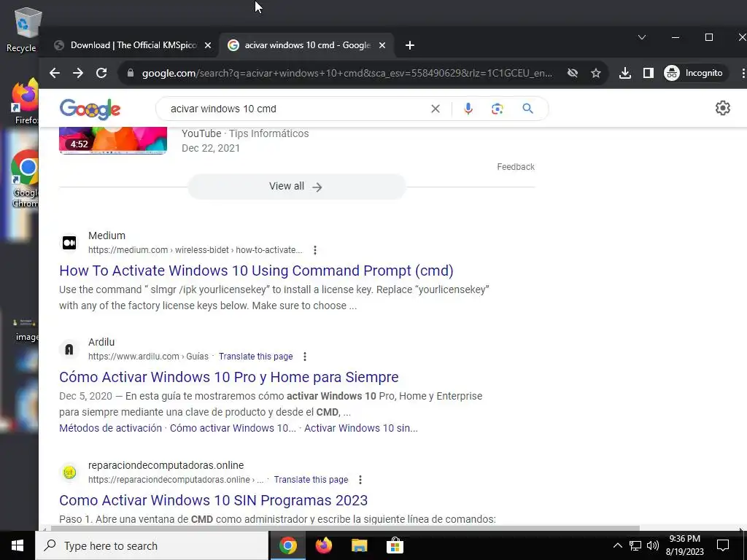The image size is (747, 560).
Task: Open the Incognito profile button
Action: [x=694, y=73]
